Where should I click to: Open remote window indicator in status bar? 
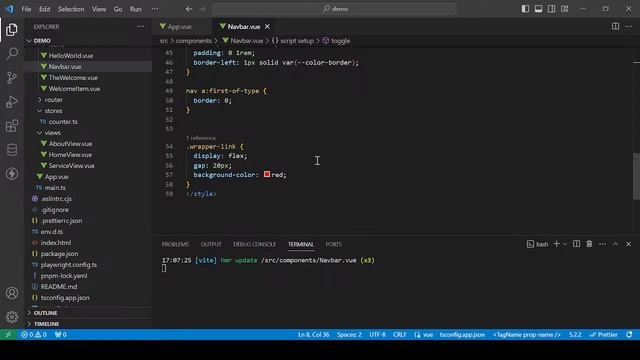click(8, 335)
